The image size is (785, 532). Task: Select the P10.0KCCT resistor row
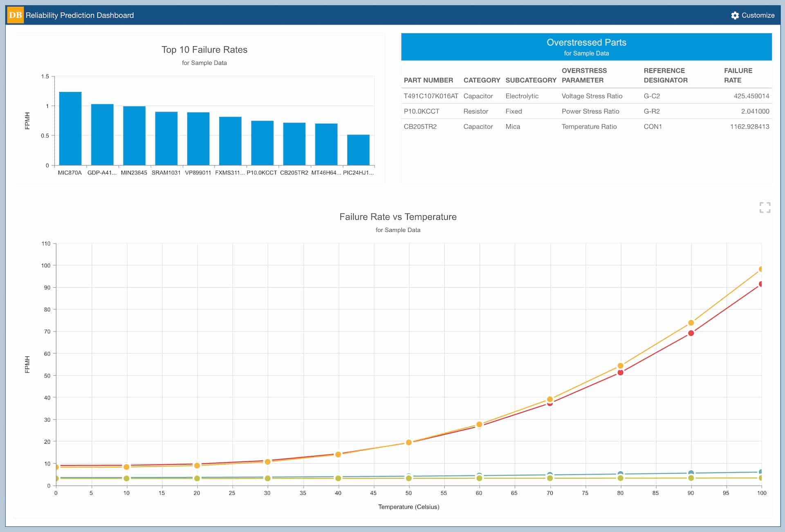click(532, 111)
